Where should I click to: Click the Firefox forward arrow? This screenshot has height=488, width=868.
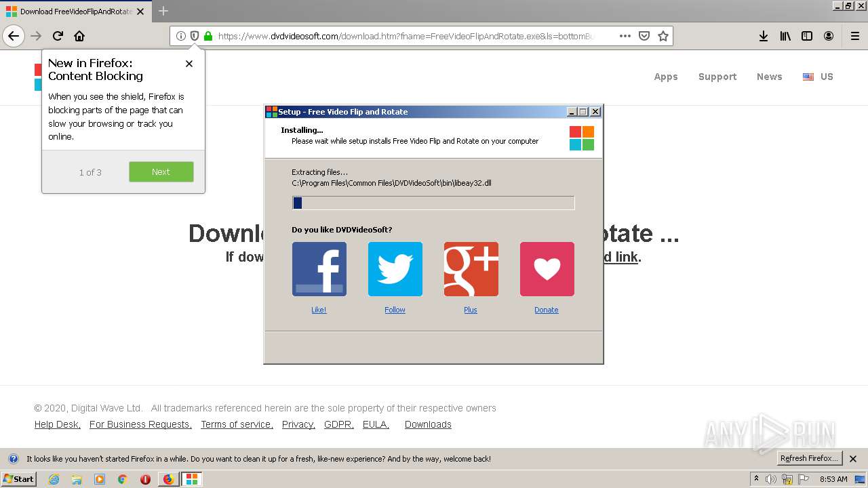coord(36,36)
